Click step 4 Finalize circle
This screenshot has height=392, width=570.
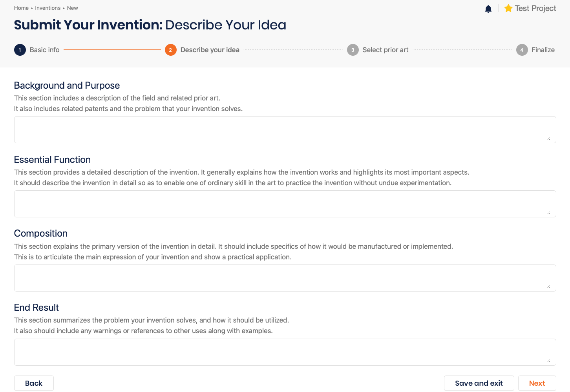click(522, 50)
